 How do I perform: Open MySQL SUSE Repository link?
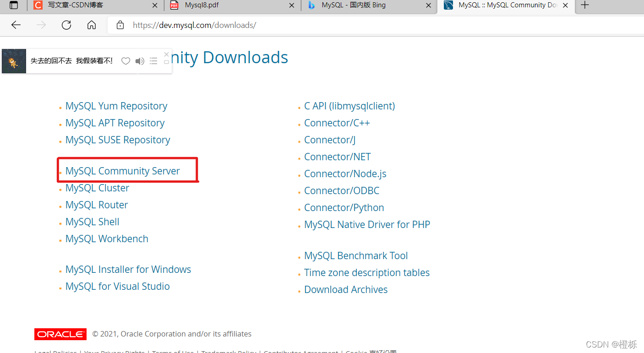pos(118,140)
